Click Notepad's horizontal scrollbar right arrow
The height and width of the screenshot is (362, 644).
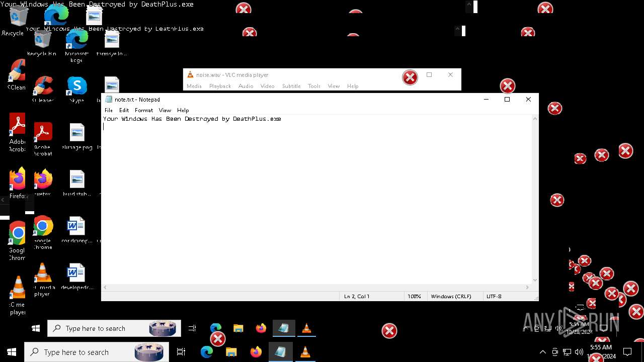tap(527, 287)
